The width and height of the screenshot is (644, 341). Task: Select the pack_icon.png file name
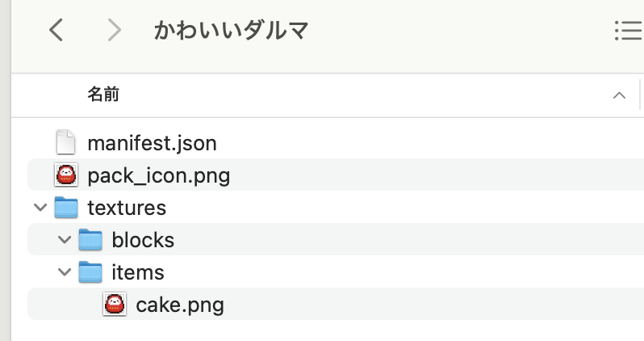tap(158, 176)
